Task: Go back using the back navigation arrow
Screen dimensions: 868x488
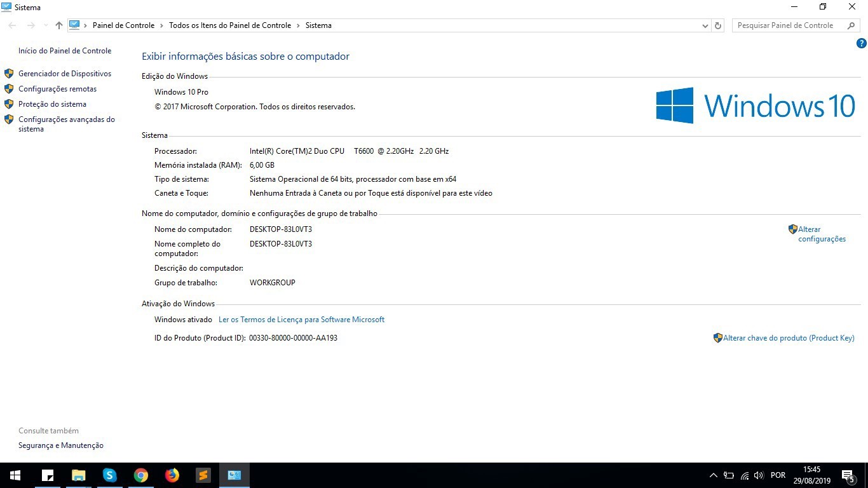Action: (x=11, y=25)
